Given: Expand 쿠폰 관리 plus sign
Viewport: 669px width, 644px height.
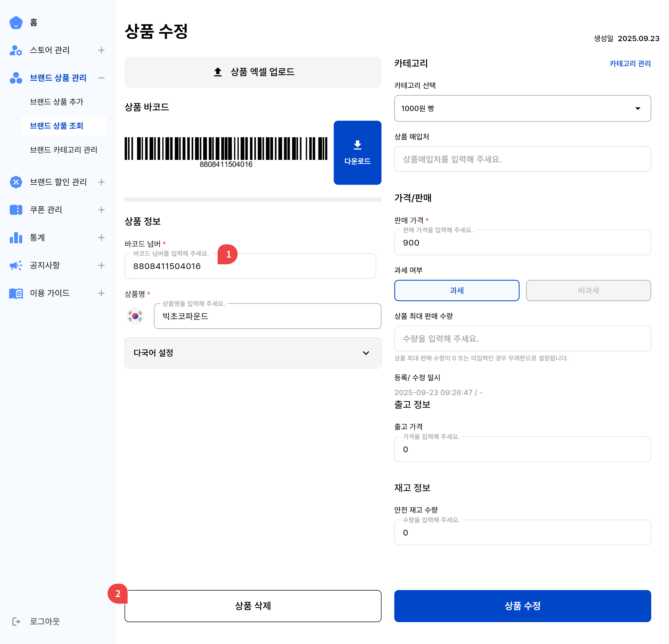Looking at the screenshot, I should (101, 210).
